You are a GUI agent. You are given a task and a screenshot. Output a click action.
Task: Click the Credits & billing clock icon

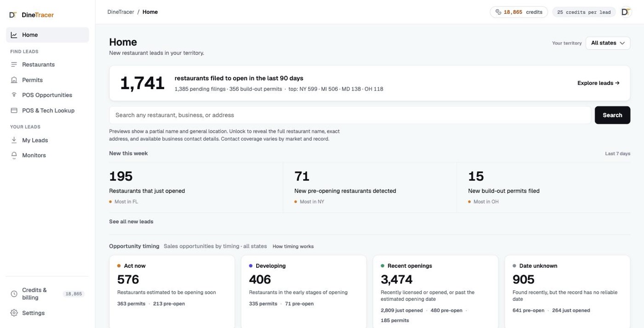[x=14, y=294]
